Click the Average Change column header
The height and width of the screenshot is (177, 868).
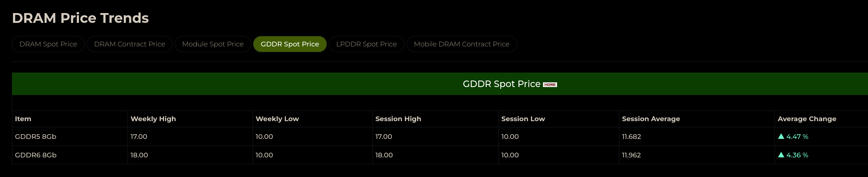tap(807, 119)
